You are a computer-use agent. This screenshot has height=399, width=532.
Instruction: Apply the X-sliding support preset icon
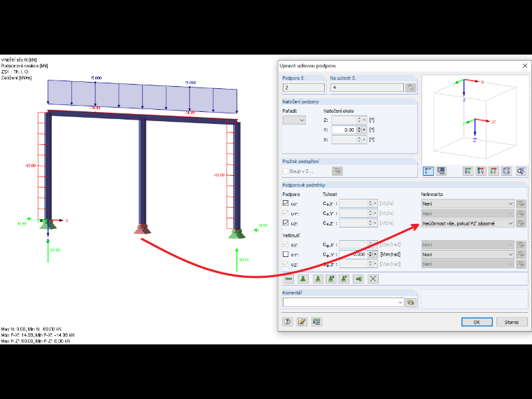[331, 279]
